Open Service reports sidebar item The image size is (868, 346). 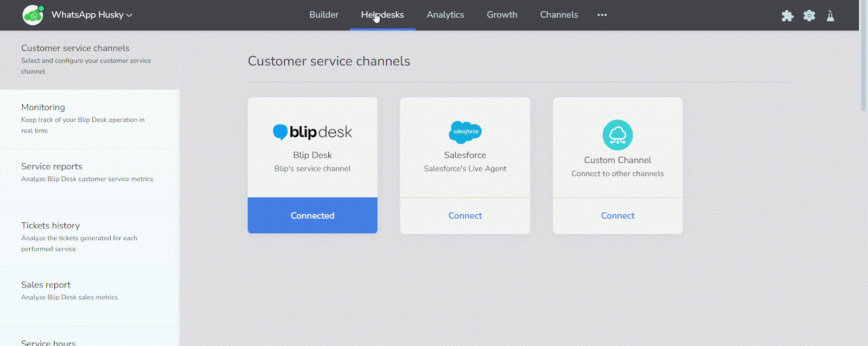pos(90,178)
